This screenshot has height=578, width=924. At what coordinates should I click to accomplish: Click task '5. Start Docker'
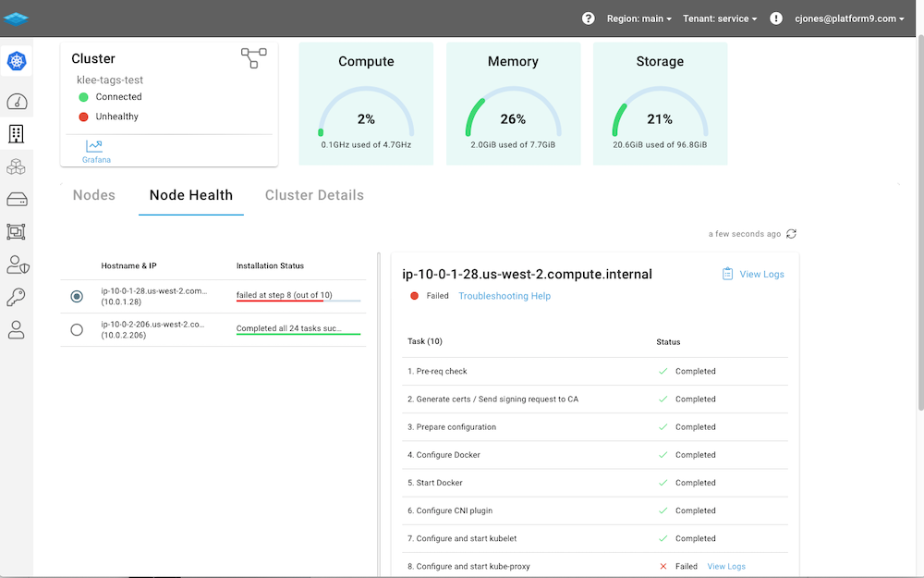click(x=435, y=483)
